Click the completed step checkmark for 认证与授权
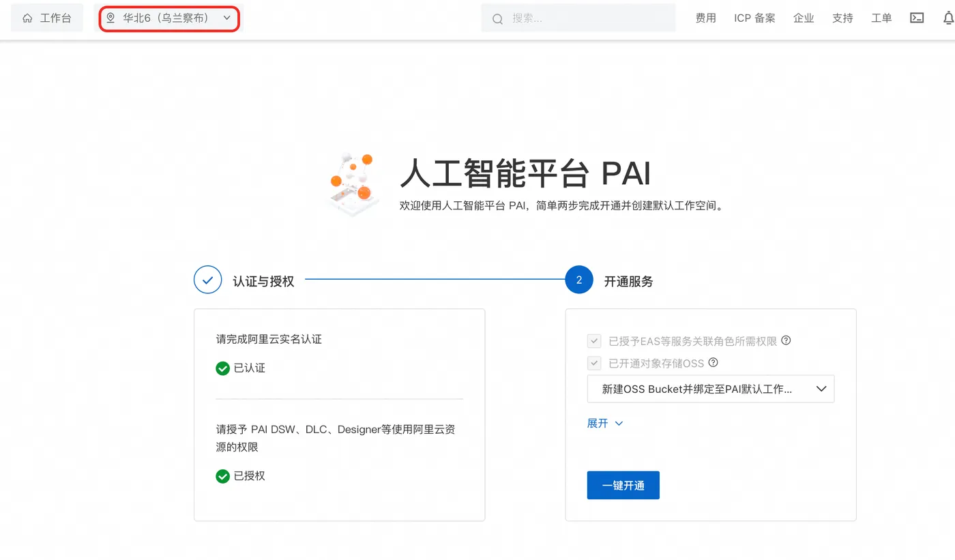The width and height of the screenshot is (955, 560). click(208, 280)
